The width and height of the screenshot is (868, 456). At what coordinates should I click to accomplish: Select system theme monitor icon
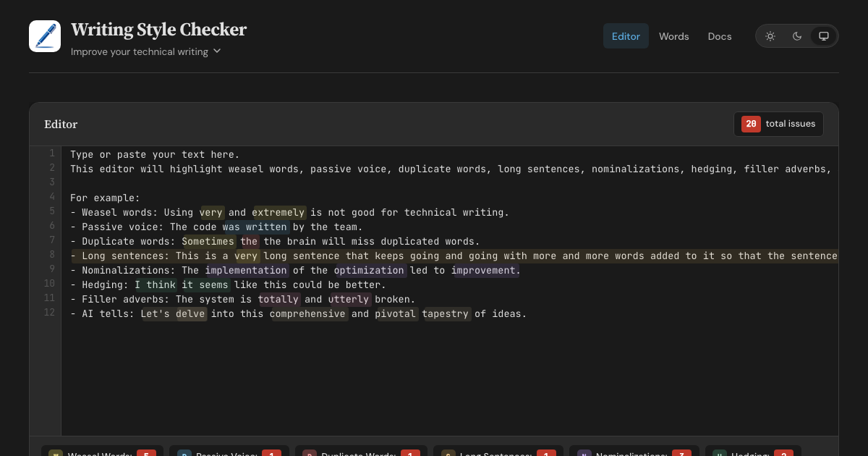(x=823, y=36)
